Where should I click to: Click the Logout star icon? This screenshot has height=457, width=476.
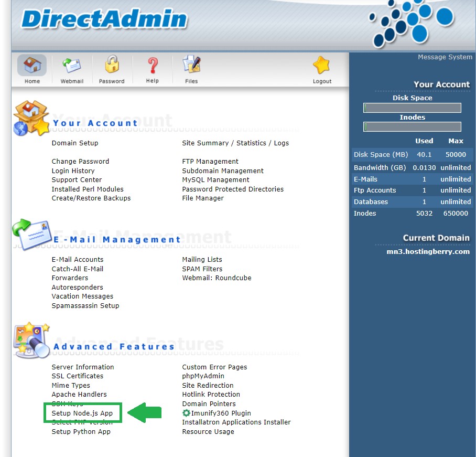coord(321,66)
